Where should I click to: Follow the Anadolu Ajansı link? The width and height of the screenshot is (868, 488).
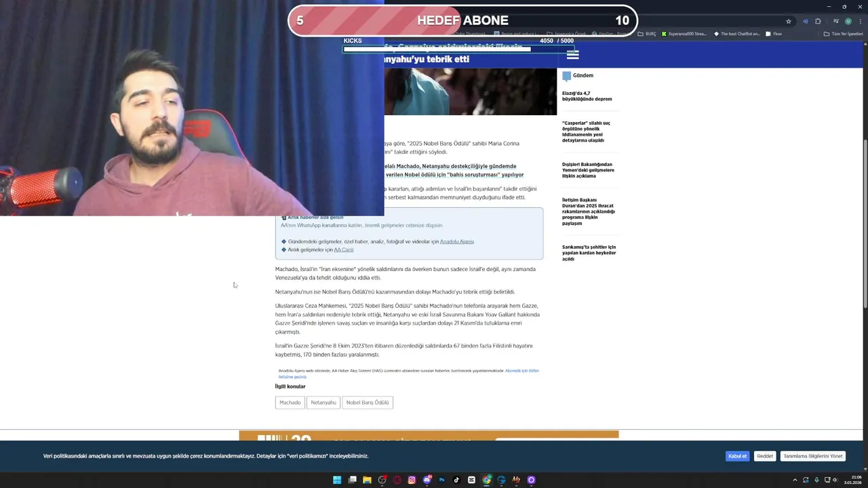coord(457,241)
